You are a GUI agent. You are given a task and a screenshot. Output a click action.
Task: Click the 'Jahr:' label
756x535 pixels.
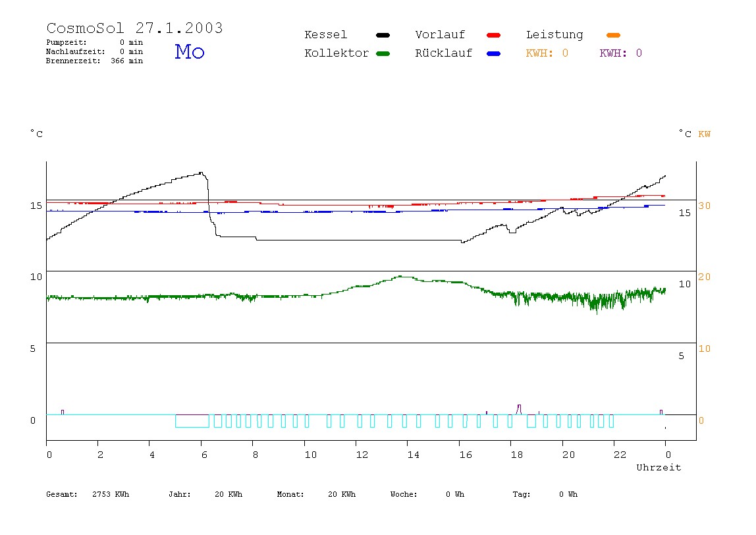(180, 494)
